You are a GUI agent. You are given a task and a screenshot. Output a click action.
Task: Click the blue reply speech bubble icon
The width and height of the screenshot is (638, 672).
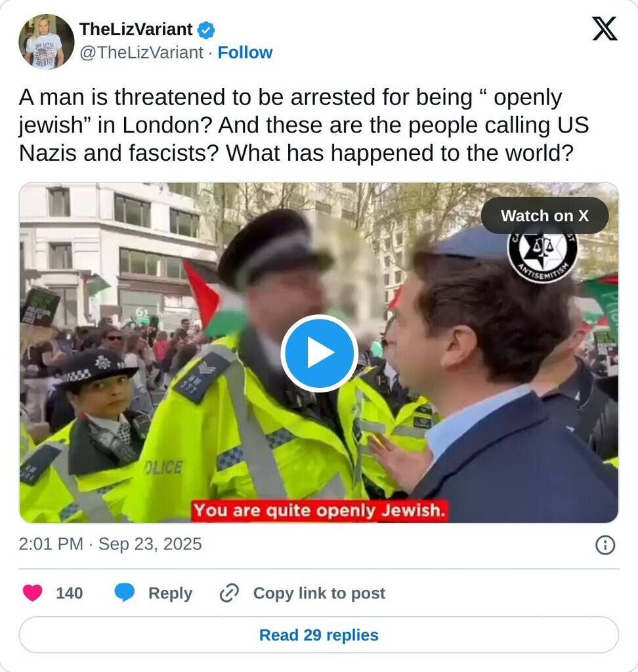125,593
